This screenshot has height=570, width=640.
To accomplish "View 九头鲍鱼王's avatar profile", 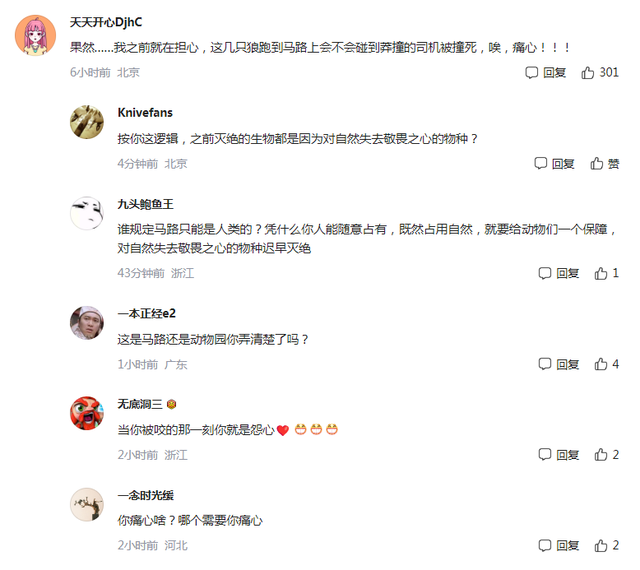I will tap(87, 213).
